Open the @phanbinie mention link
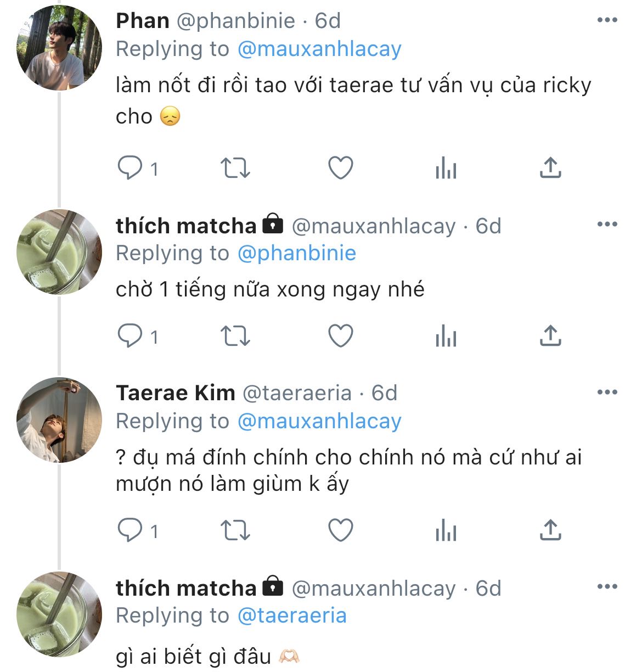Viewport: 642px width, 672px height. click(x=297, y=253)
